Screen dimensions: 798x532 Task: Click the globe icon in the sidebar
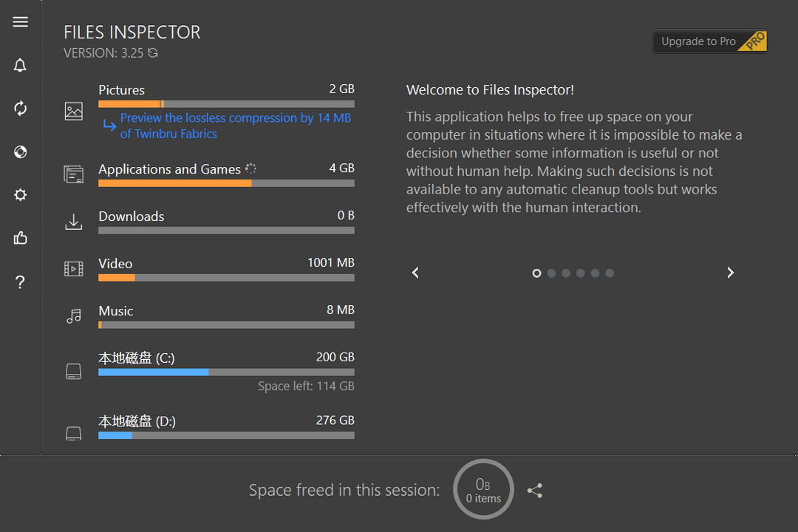21,152
